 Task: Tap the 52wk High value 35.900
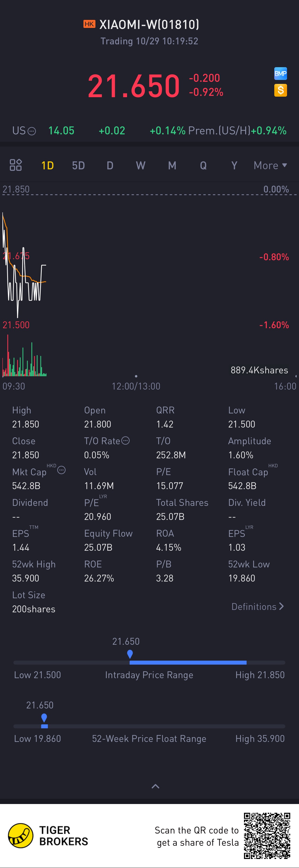[x=26, y=578]
